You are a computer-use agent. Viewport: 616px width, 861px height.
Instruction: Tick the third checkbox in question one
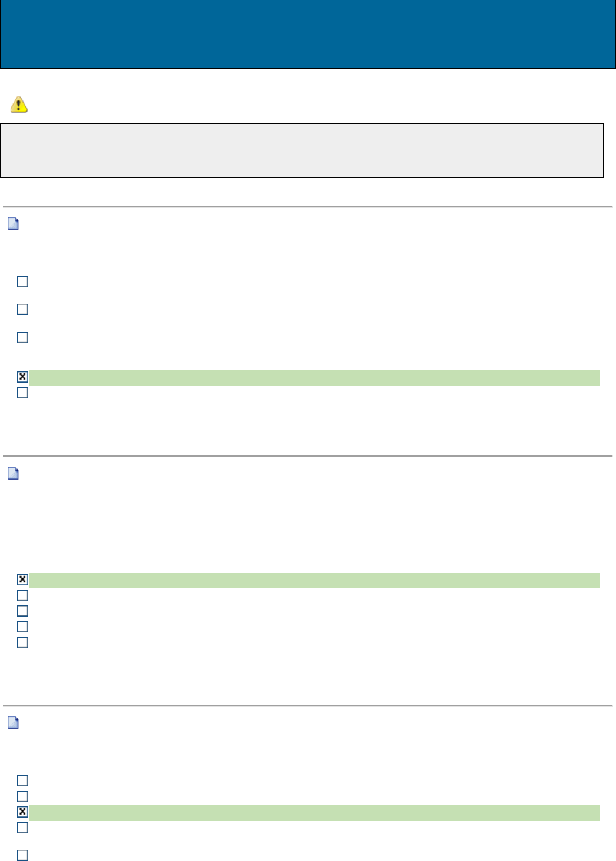click(22, 337)
